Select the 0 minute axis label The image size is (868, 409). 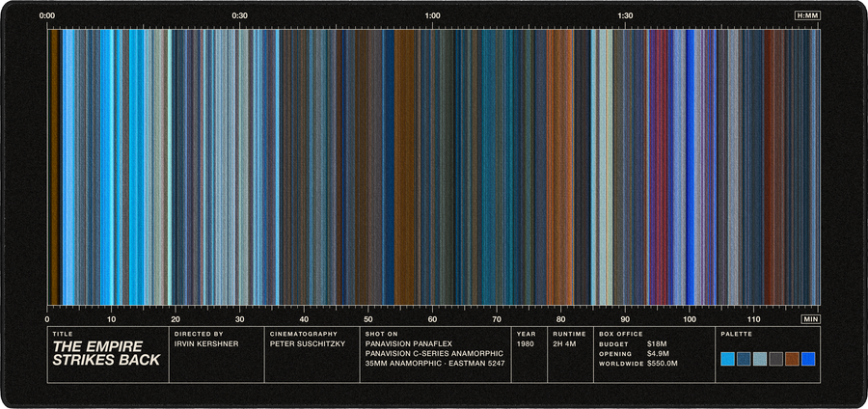click(x=47, y=319)
